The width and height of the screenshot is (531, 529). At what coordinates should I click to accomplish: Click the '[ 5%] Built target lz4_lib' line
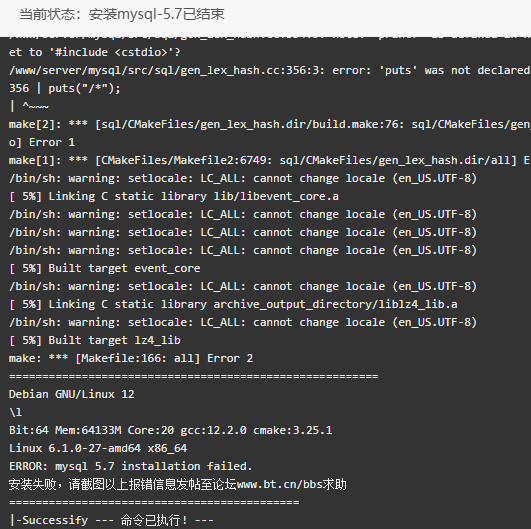(95, 340)
